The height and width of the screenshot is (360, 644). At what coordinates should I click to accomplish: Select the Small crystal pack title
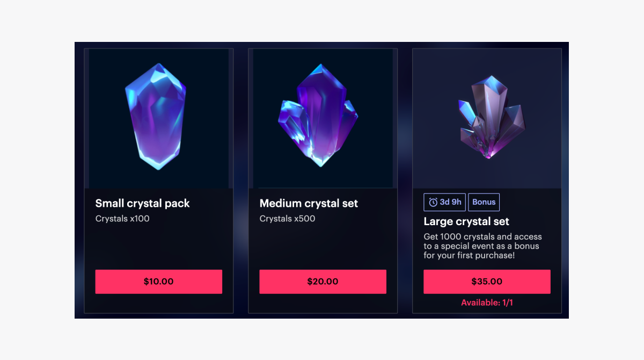142,203
